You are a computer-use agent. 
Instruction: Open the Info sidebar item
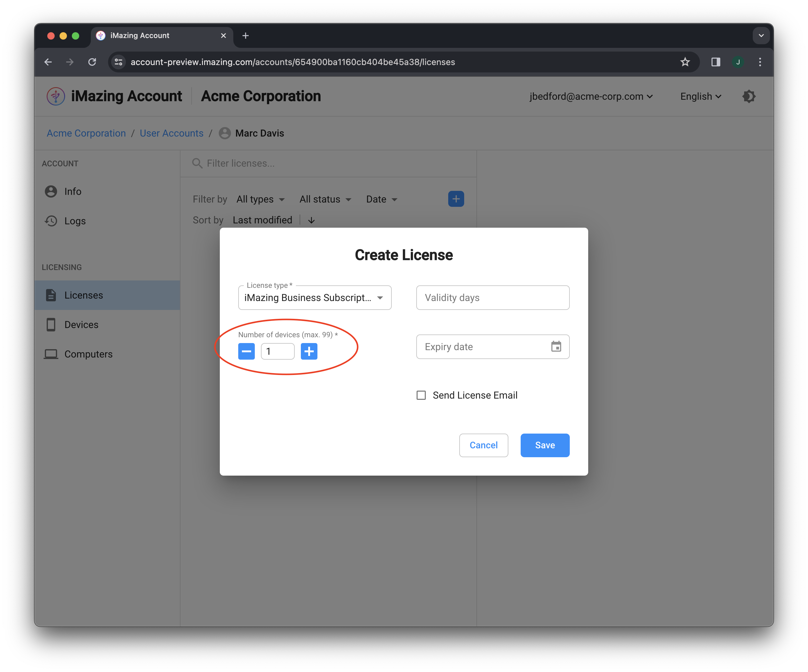[107, 191]
